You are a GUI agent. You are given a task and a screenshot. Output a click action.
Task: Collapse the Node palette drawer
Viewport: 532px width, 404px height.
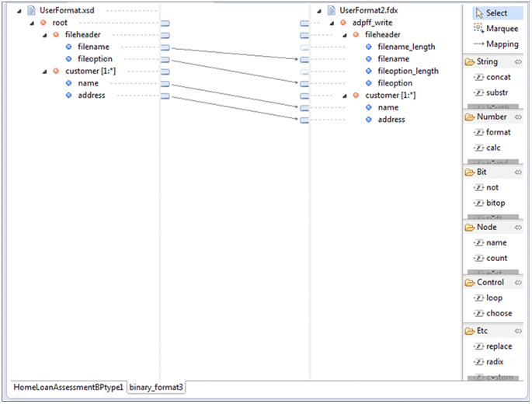[481, 227]
